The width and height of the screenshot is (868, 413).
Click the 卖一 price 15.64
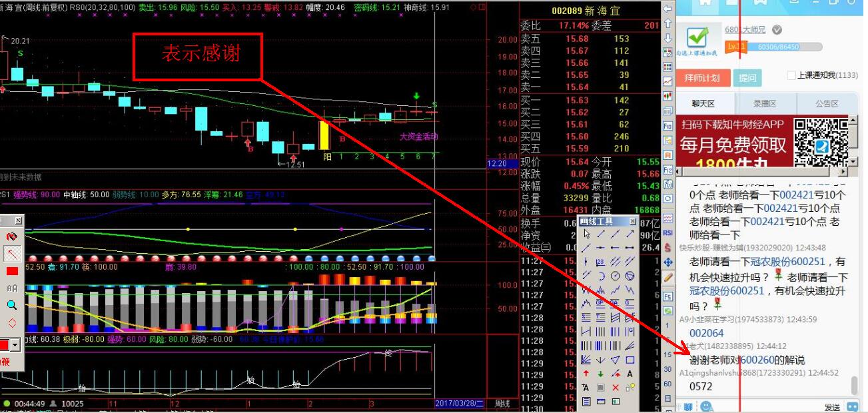[x=577, y=87]
